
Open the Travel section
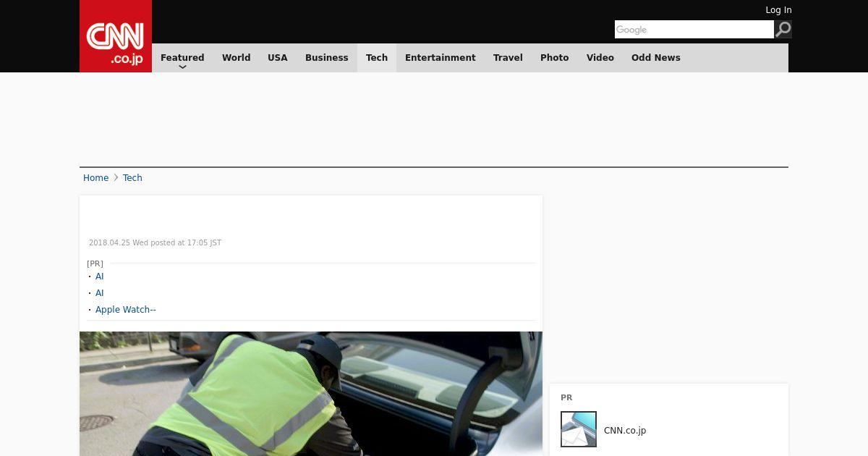pos(508,58)
